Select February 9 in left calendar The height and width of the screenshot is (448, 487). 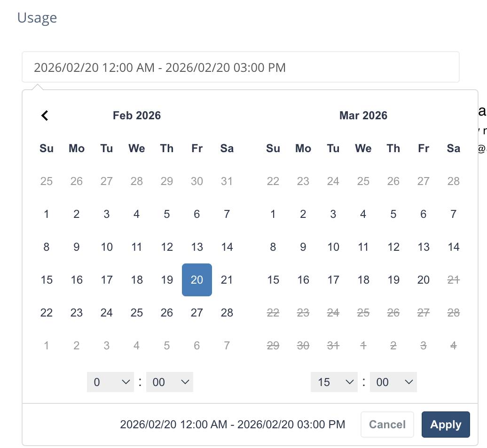tap(77, 247)
